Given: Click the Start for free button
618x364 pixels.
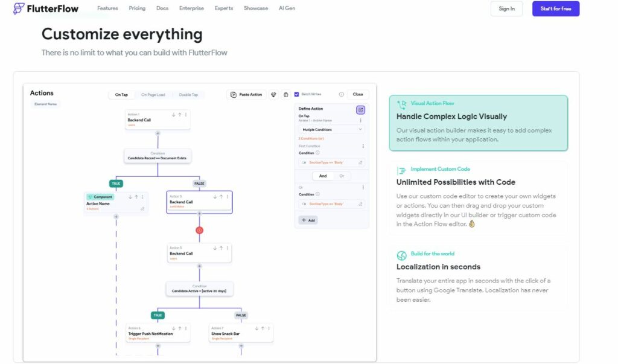Looking at the screenshot, I should 556,8.
